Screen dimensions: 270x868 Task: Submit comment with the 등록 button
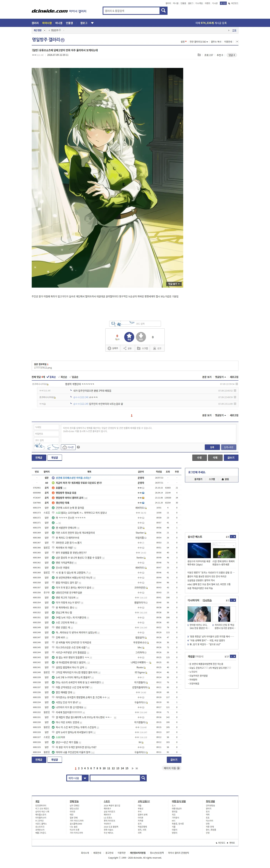212,447
